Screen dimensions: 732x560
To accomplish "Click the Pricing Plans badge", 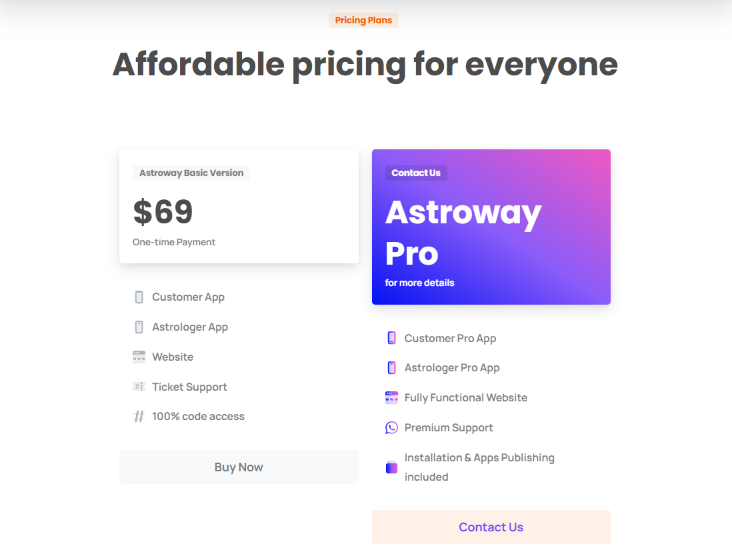I will (363, 21).
